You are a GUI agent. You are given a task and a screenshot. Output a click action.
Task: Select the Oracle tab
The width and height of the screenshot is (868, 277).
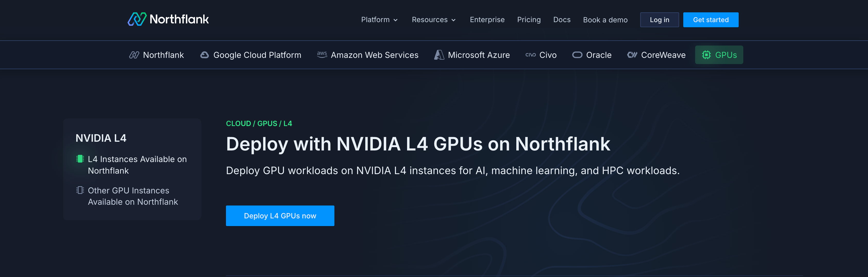pyautogui.click(x=592, y=55)
